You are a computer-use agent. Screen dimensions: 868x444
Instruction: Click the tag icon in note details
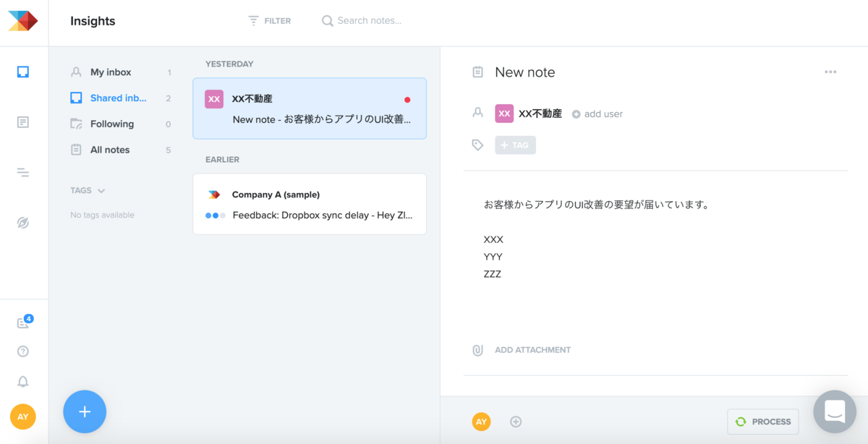(x=477, y=145)
